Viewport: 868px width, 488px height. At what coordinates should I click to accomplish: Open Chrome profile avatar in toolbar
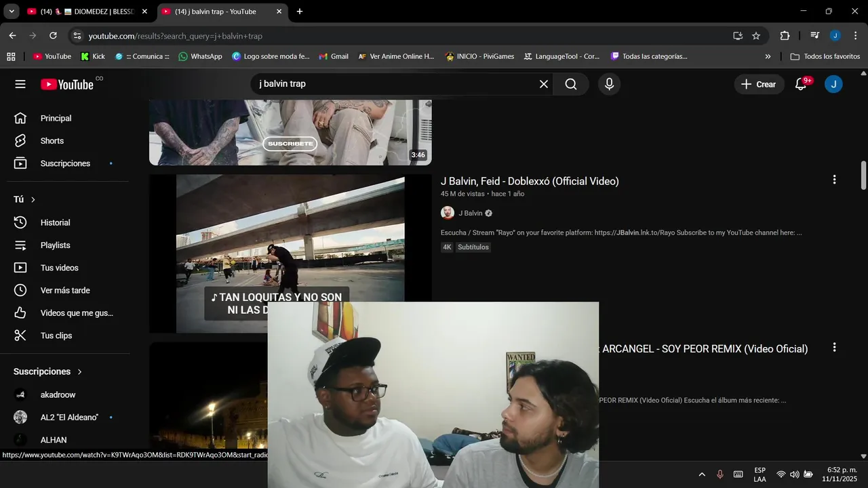(x=835, y=36)
